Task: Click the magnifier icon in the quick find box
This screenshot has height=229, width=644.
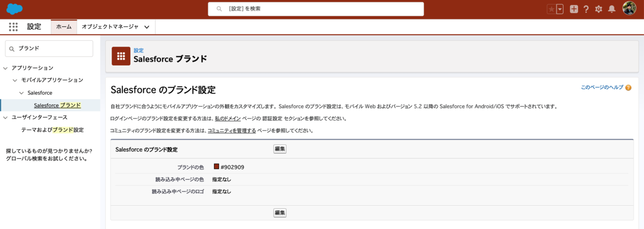Action: click(12, 48)
